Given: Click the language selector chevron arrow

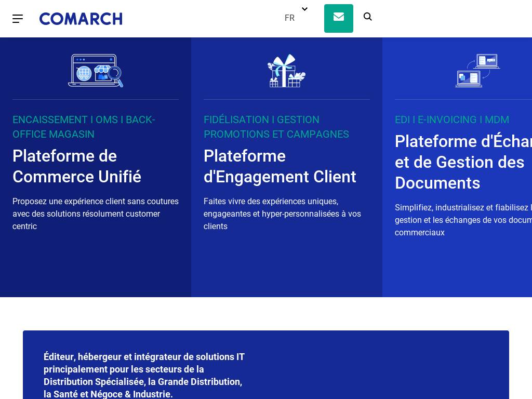Looking at the screenshot, I should (304, 9).
